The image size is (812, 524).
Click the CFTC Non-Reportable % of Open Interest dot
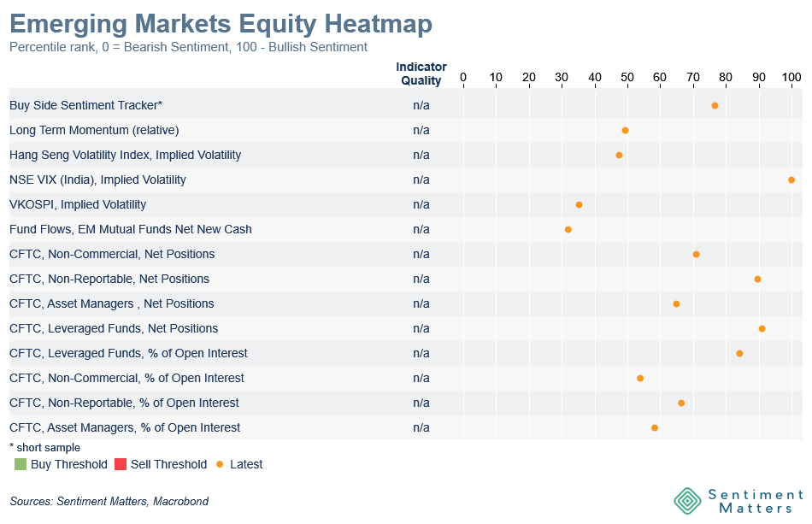pos(681,403)
